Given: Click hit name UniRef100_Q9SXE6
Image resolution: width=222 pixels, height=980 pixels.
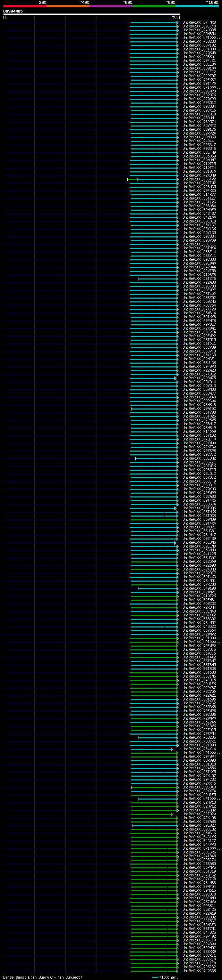Looking at the screenshot, I should click(199, 110).
